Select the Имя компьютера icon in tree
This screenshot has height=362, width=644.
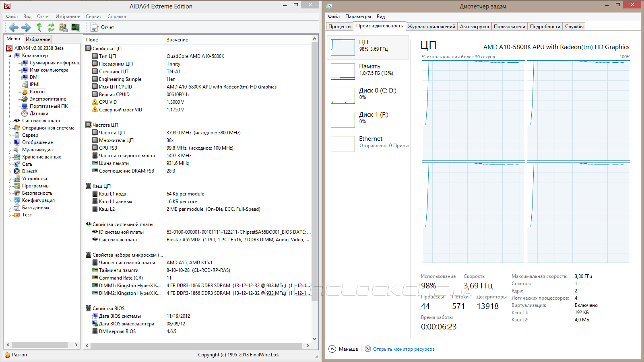(25, 70)
